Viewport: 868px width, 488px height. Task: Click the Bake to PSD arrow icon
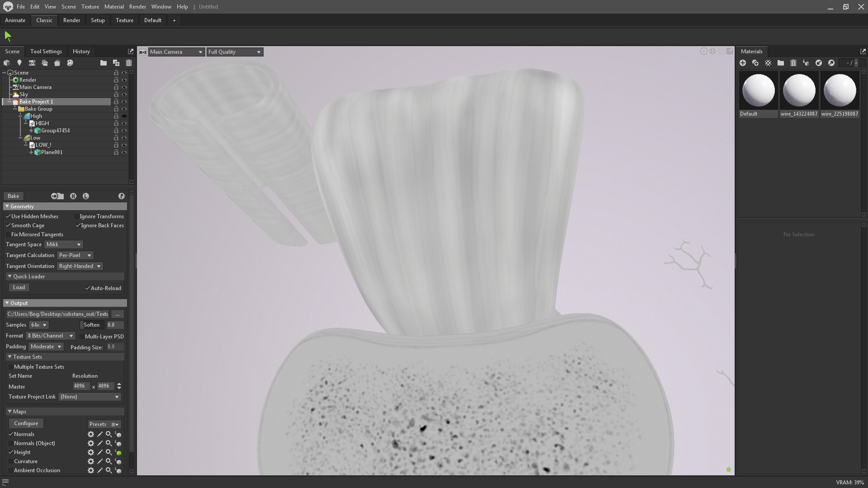[x=57, y=196]
